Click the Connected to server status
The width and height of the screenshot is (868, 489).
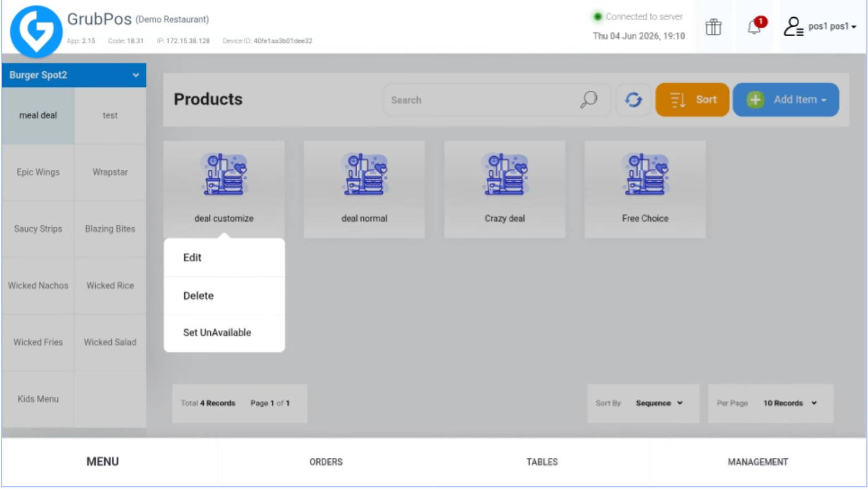click(638, 17)
